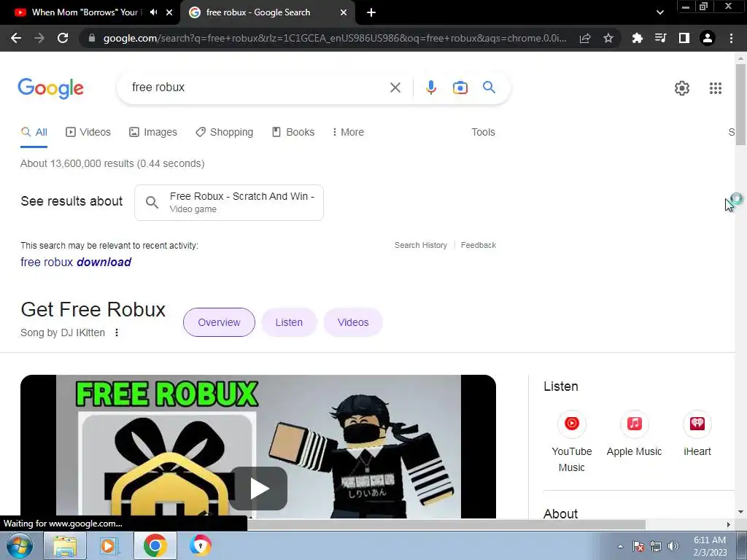Mute the YouTube tab audio
Screen dimensions: 747x560
tap(153, 12)
